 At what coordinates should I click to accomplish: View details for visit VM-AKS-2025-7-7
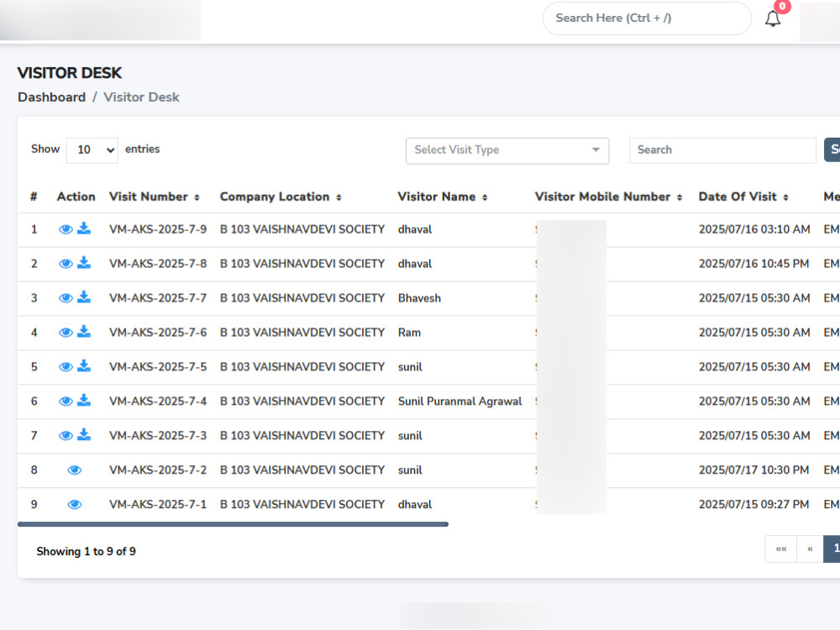click(x=66, y=298)
